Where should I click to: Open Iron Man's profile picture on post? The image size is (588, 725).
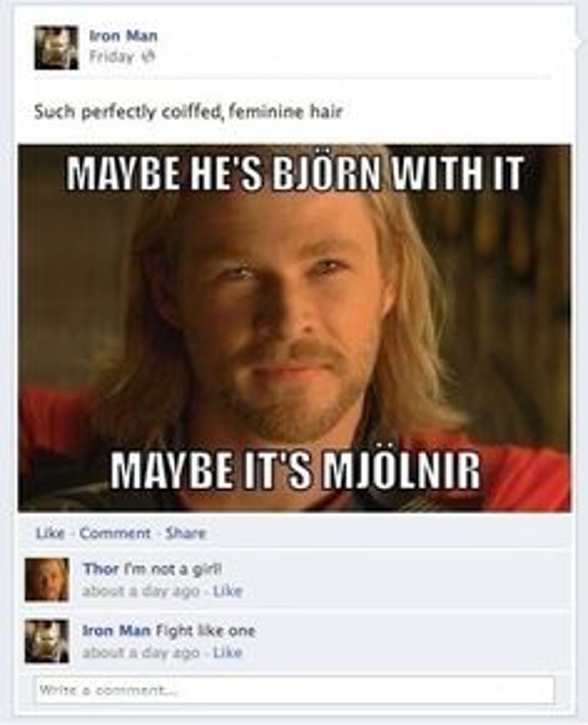56,47
